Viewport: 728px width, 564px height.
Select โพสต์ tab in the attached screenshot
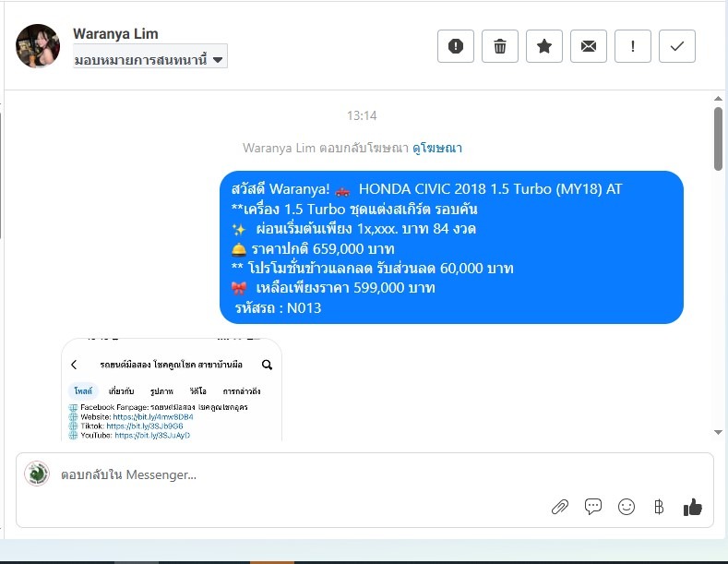(x=83, y=391)
